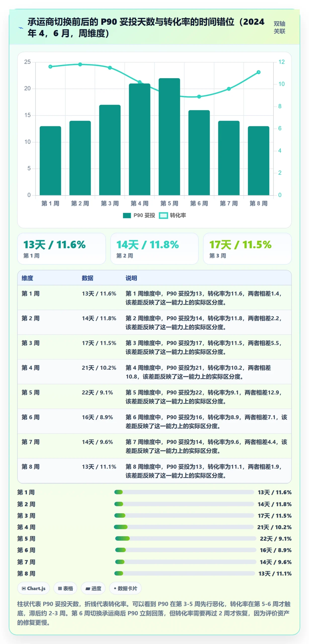Click the 转化率 line point for 第 2 周
309x644 pixels.
[80, 64]
